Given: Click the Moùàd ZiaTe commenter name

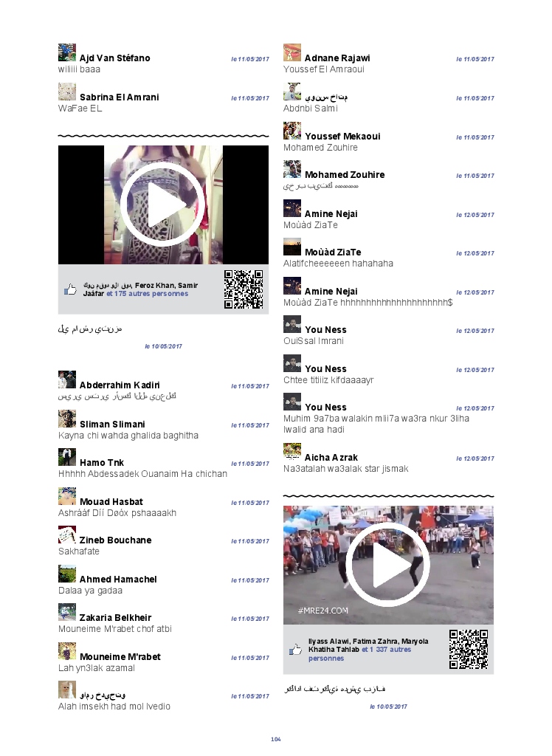Looking at the screenshot, I should tap(333, 252).
